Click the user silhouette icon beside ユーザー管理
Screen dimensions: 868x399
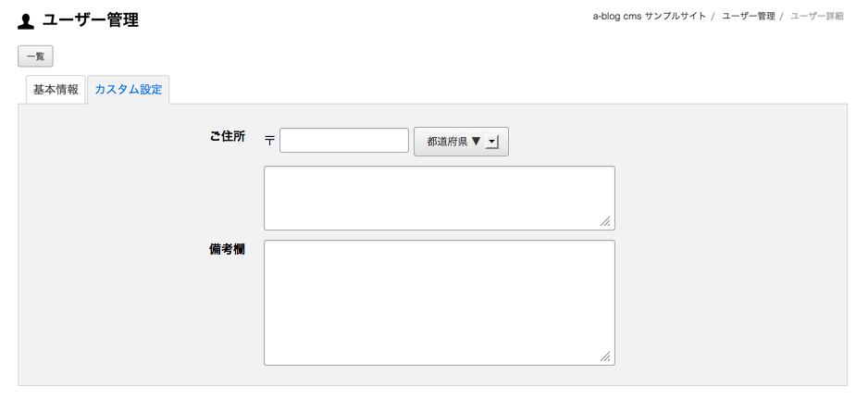point(26,21)
